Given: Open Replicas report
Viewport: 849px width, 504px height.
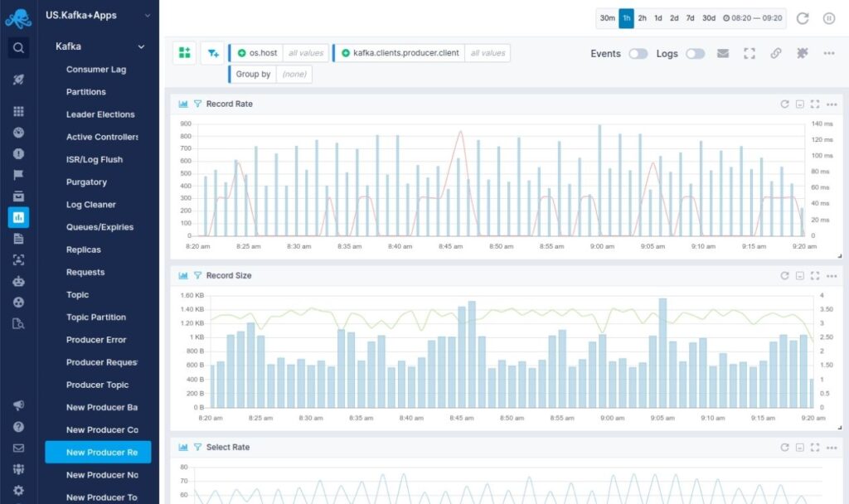Looking at the screenshot, I should 84,250.
